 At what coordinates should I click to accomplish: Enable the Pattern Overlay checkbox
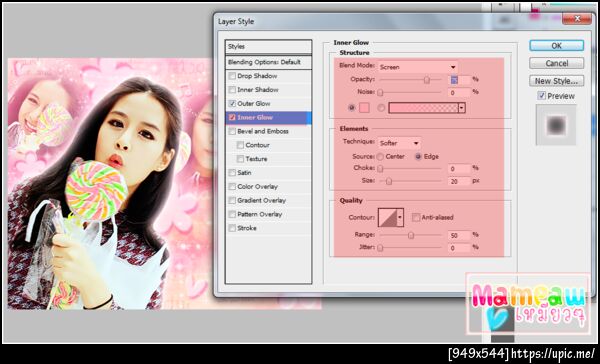tap(232, 214)
